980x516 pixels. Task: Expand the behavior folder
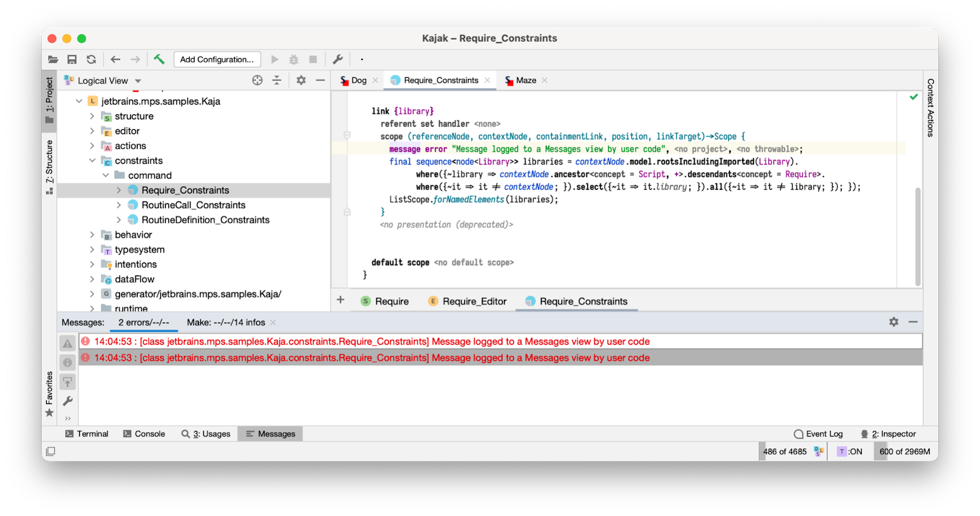(x=92, y=234)
